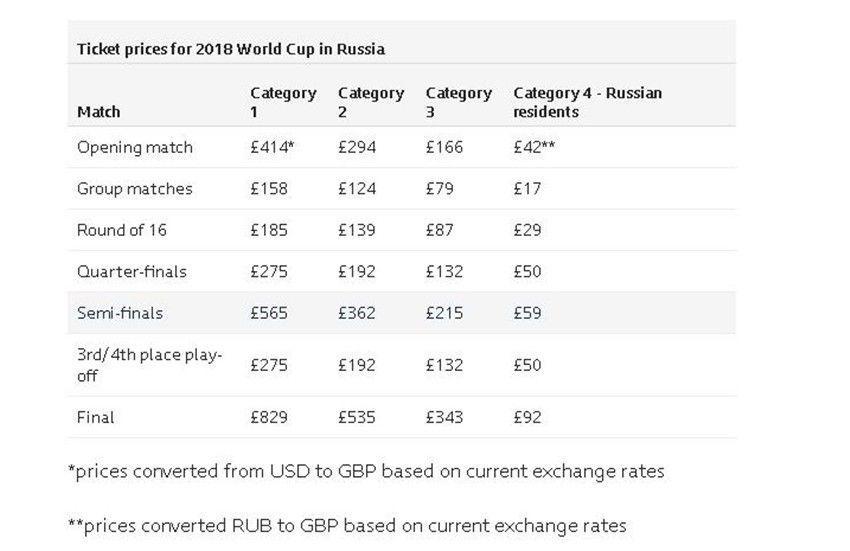The height and width of the screenshot is (551, 850).
Task: Select the Opening match row label
Action: (x=135, y=148)
